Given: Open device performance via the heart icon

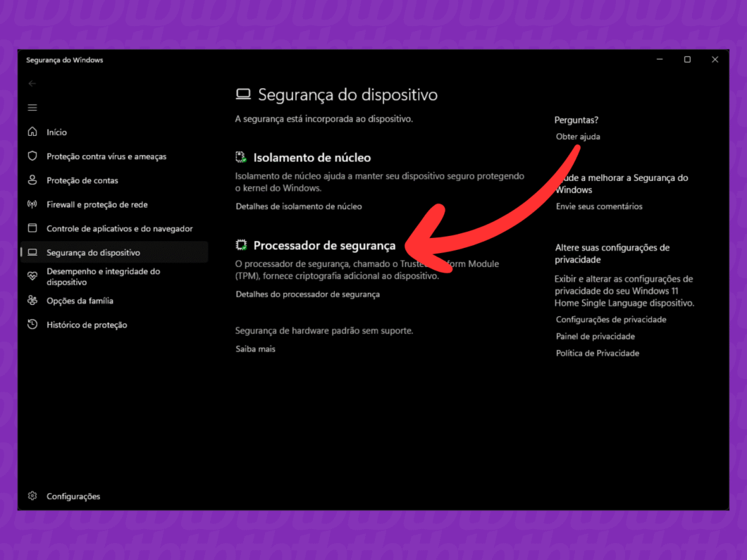Looking at the screenshot, I should click(32, 276).
